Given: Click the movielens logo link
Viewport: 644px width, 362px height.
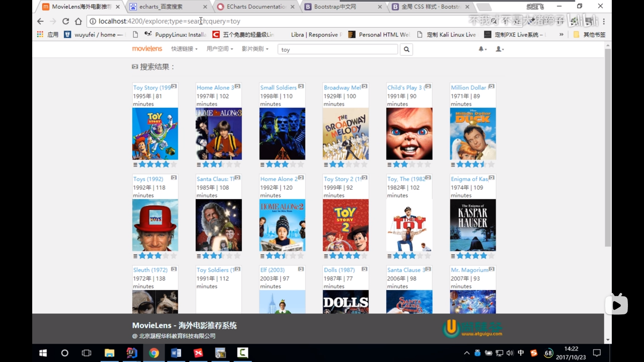Looking at the screenshot, I should (x=147, y=49).
